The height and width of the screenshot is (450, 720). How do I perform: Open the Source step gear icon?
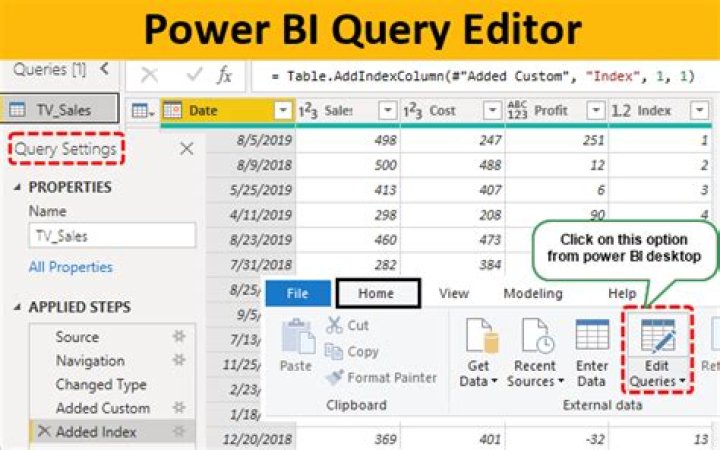[x=179, y=337]
